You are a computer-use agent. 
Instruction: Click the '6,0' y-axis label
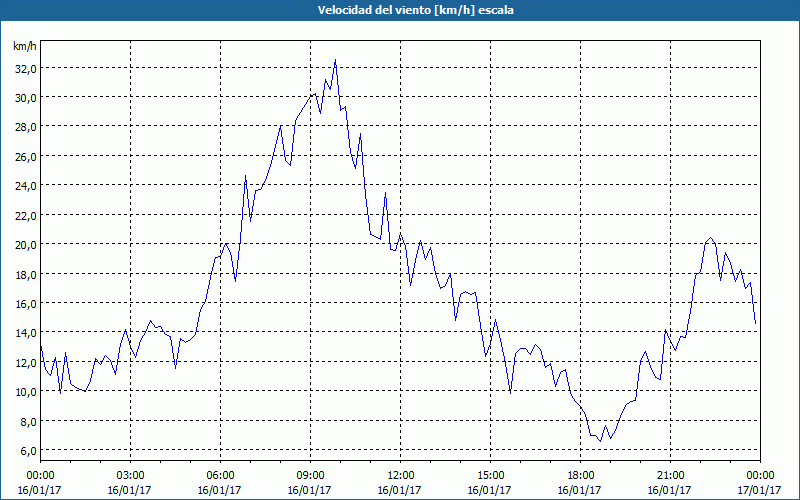pyautogui.click(x=28, y=451)
